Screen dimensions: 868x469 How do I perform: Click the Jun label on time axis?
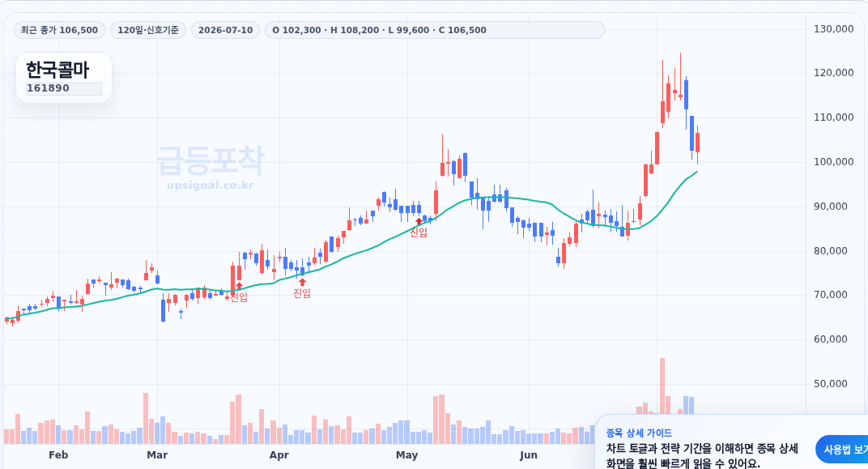point(528,455)
